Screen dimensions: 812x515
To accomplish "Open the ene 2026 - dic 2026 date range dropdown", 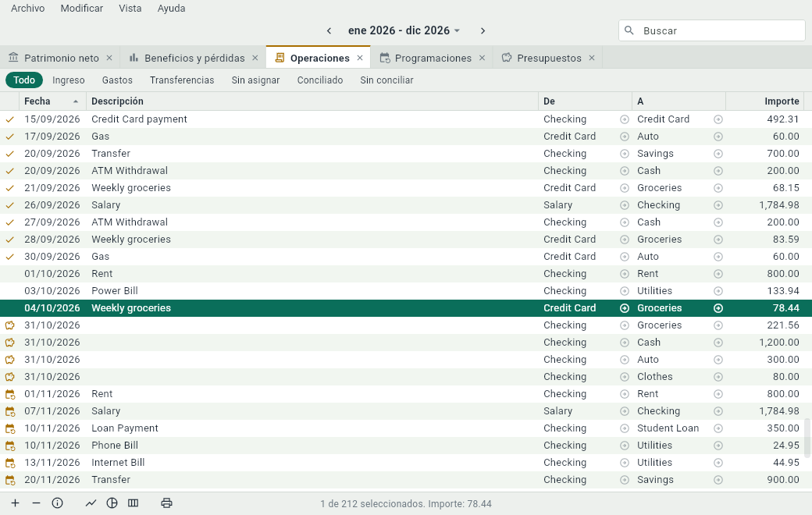I will (404, 30).
